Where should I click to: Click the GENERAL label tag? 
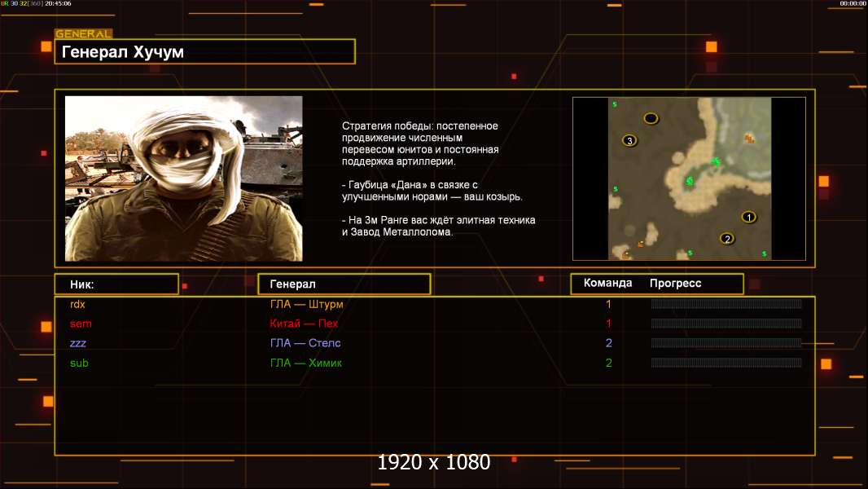[84, 33]
